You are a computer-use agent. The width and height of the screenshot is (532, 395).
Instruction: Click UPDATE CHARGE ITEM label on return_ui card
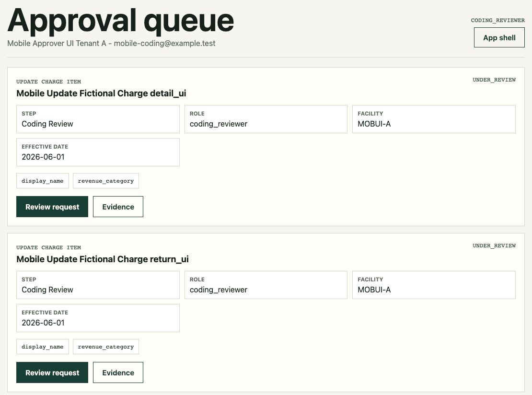[x=48, y=248]
